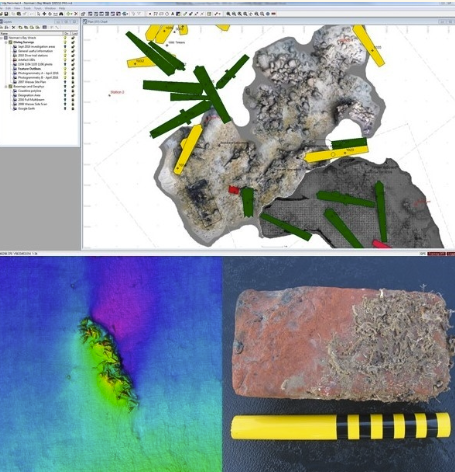This screenshot has height=472, width=455.
Task: Open the Tools menu
Action: click(27, 8)
